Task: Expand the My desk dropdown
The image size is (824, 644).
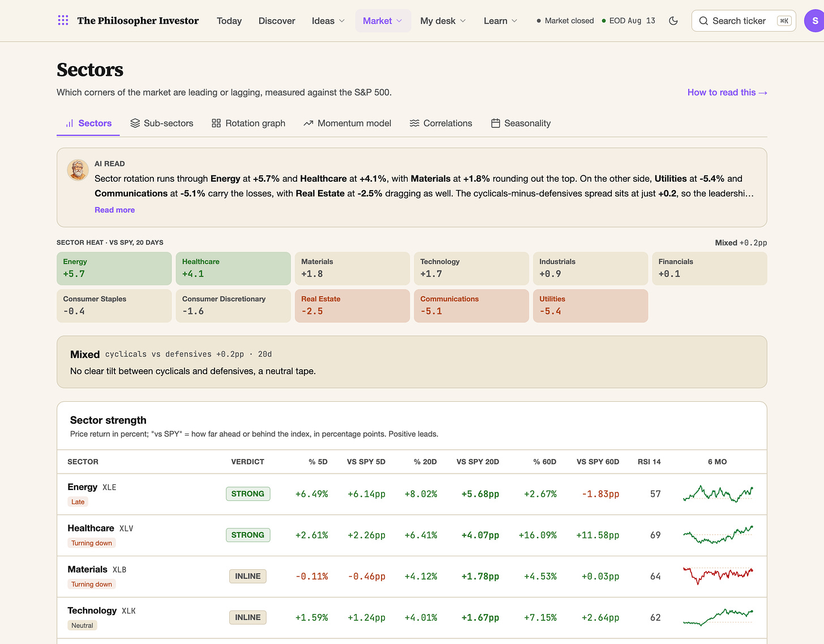Action: 443,21
